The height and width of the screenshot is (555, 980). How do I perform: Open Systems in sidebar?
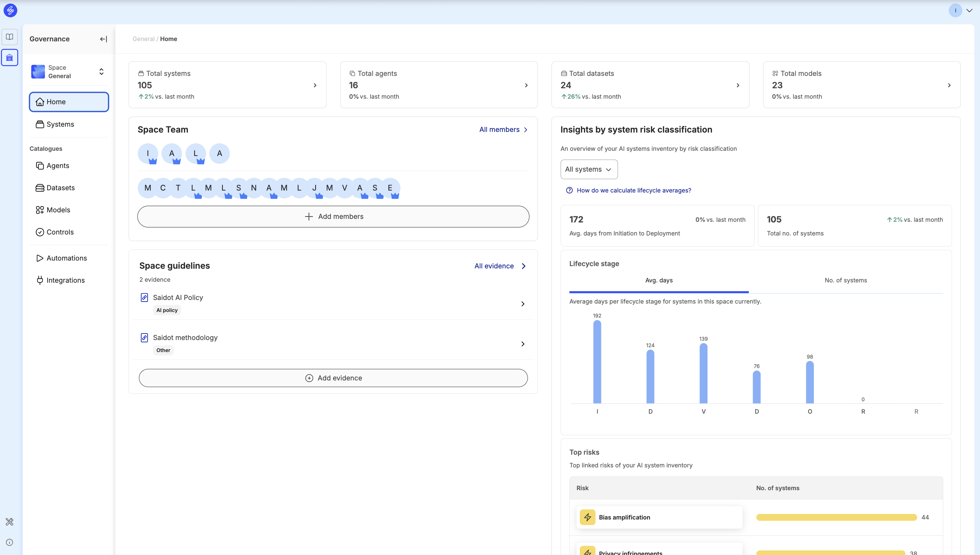(x=69, y=124)
